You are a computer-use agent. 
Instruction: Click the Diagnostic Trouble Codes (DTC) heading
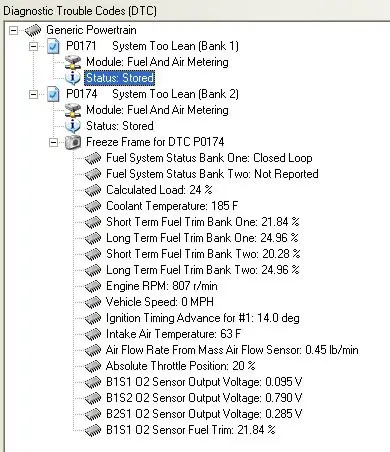point(80,11)
